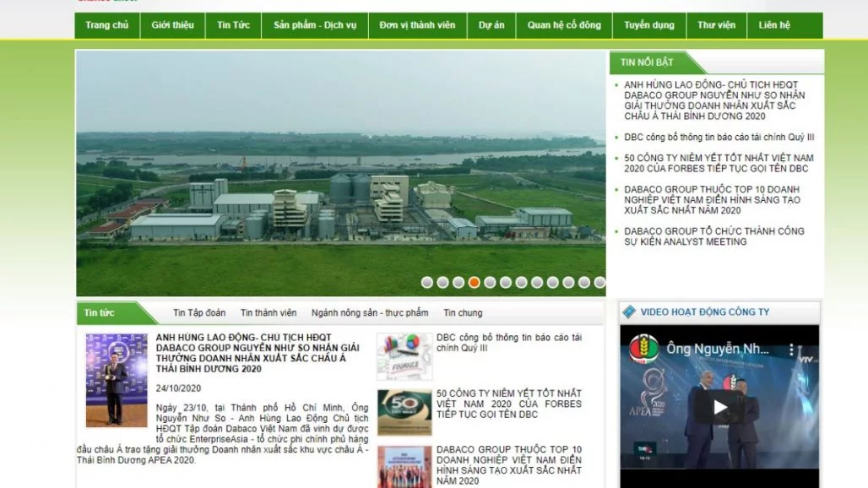Click the video title Ông Nguyễn Nh...
The height and width of the screenshot is (488, 868).
click(x=718, y=350)
